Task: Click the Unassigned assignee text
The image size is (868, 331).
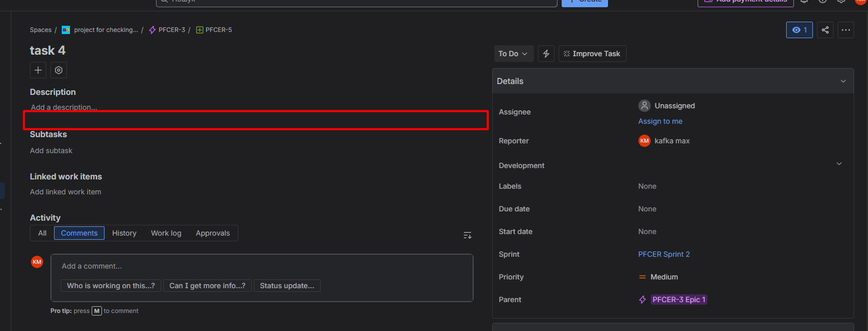Action: pos(675,106)
